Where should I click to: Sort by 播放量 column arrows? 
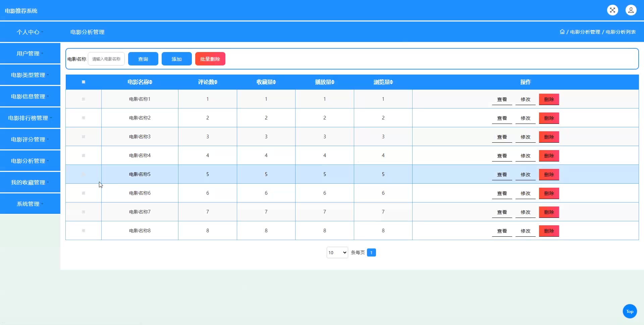pos(333,82)
